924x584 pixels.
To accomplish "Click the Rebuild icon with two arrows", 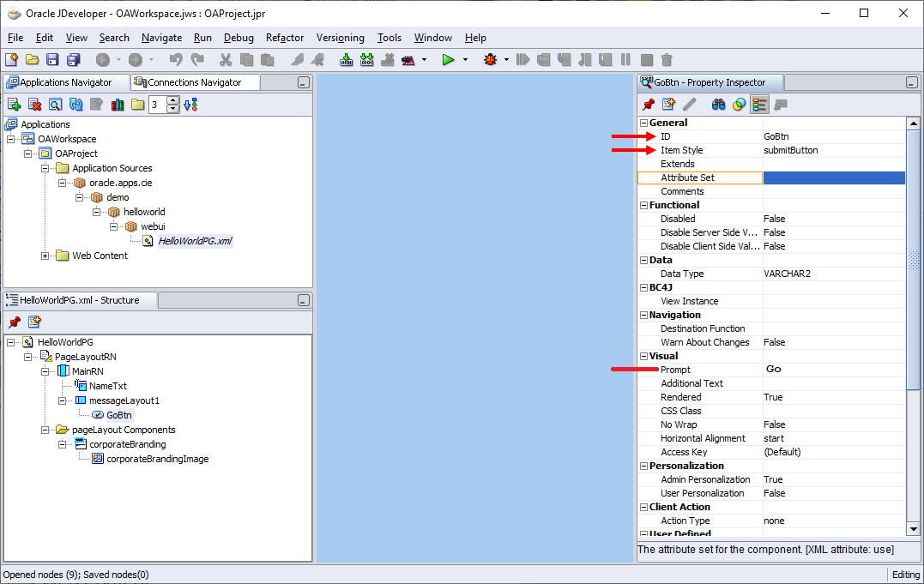I will click(x=367, y=59).
